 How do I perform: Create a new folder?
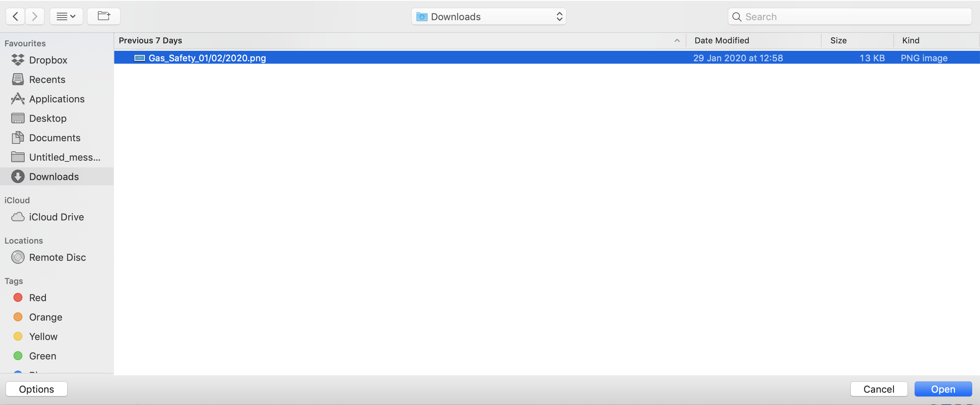(x=103, y=16)
